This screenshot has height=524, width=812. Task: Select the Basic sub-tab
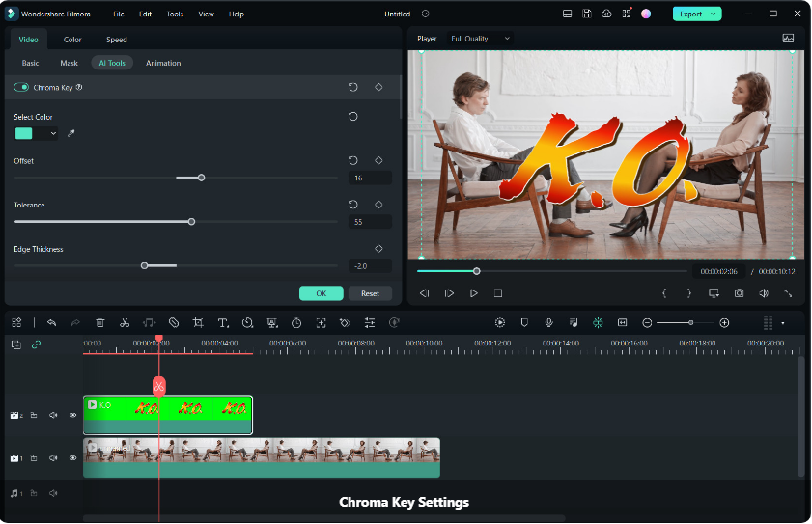(x=30, y=63)
